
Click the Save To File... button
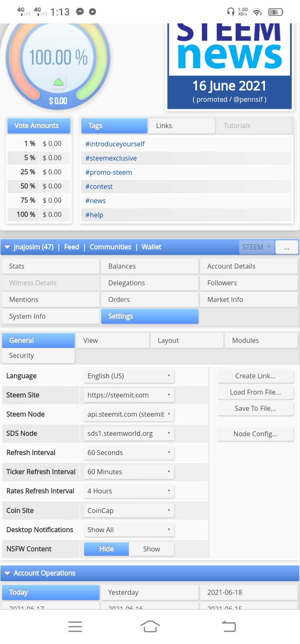point(255,408)
